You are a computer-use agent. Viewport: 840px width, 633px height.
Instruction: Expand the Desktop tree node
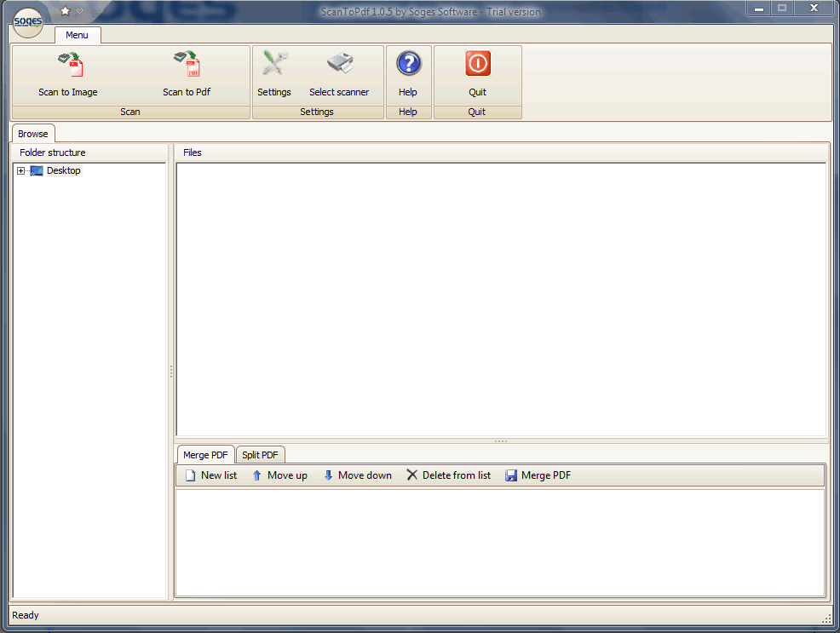coord(21,171)
